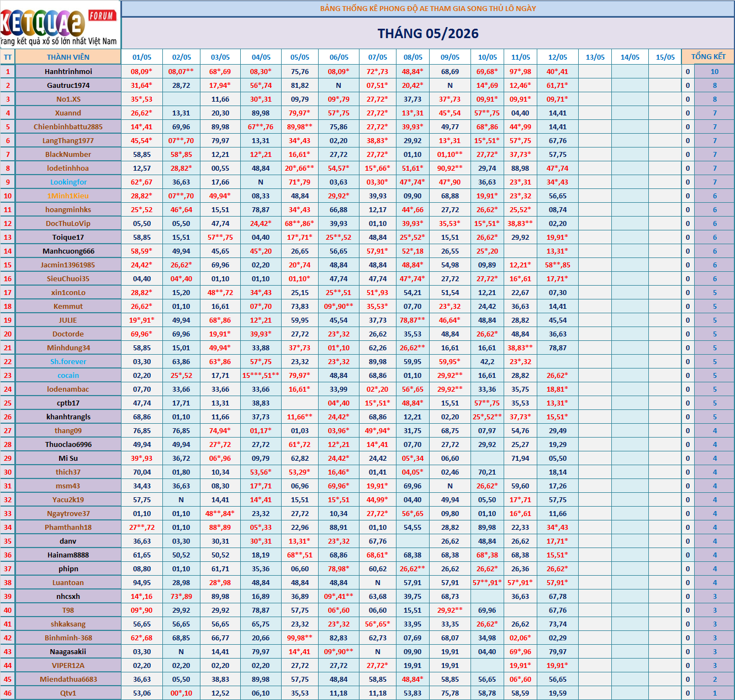Click member name "VIPER12A"
Image resolution: width=735 pixels, height=700 pixels.
[68, 665]
